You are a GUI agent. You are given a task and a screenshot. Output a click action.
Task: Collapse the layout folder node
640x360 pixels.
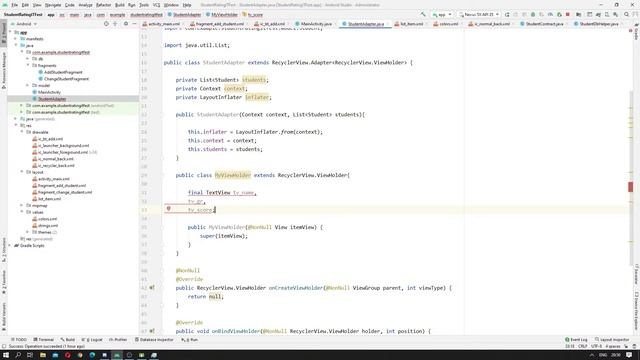[x=22, y=172]
